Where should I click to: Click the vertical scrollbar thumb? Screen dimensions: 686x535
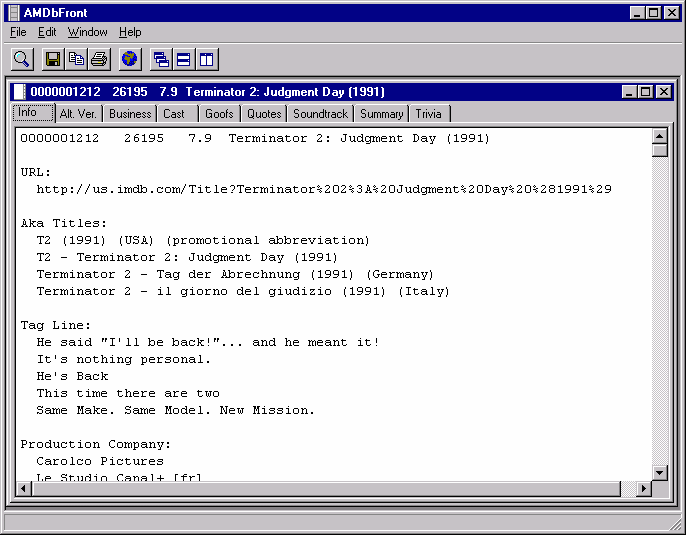click(x=660, y=150)
